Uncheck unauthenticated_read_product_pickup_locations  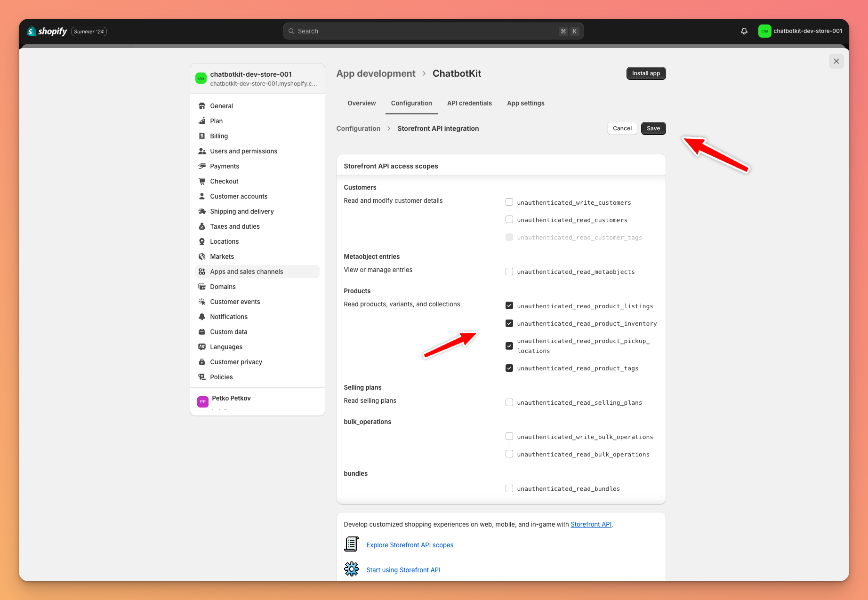point(509,346)
